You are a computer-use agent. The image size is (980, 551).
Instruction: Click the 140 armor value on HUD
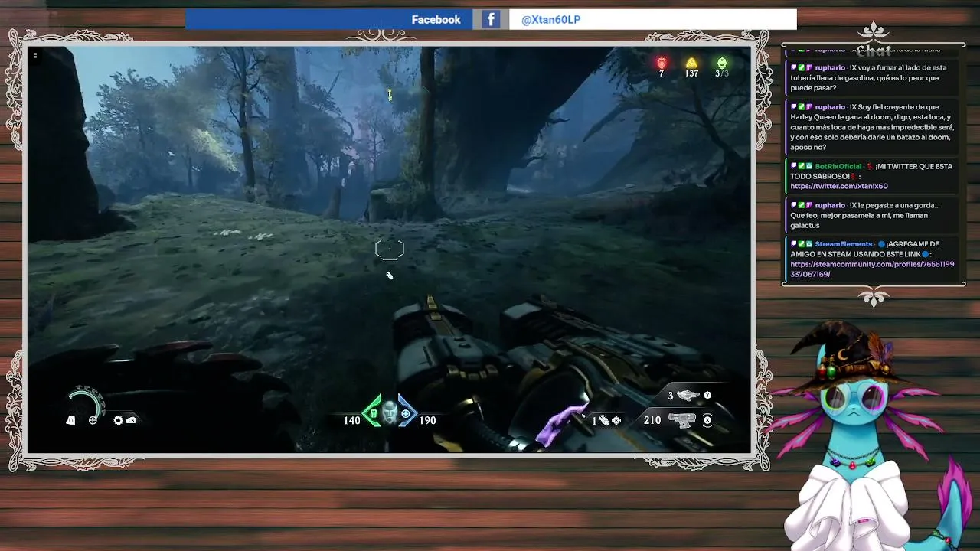click(x=351, y=420)
